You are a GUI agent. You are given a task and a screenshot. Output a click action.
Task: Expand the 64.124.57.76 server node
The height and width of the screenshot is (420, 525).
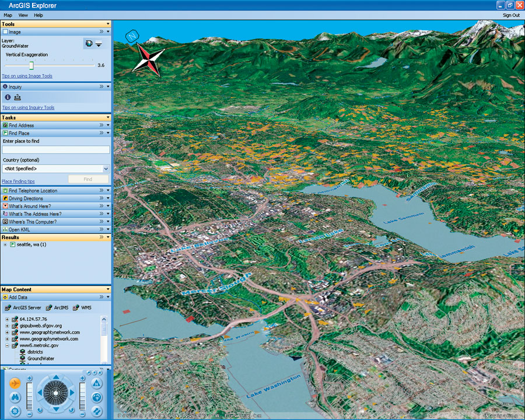point(6,319)
